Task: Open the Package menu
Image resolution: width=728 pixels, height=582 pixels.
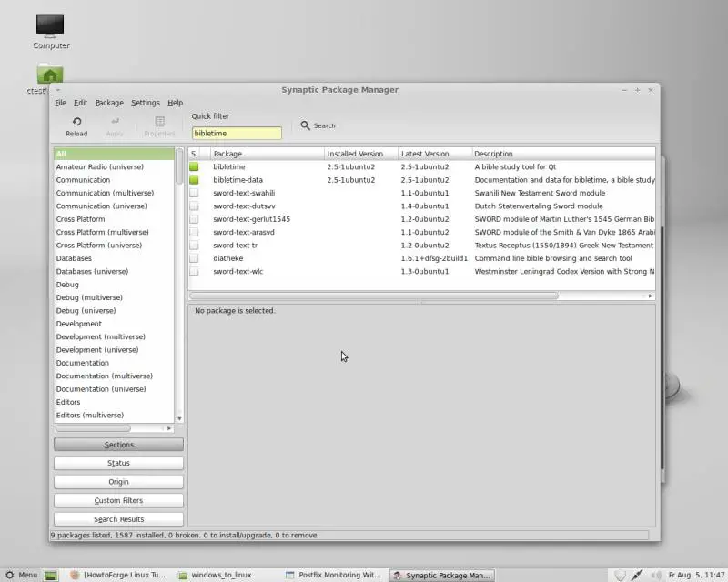Action: tap(109, 103)
